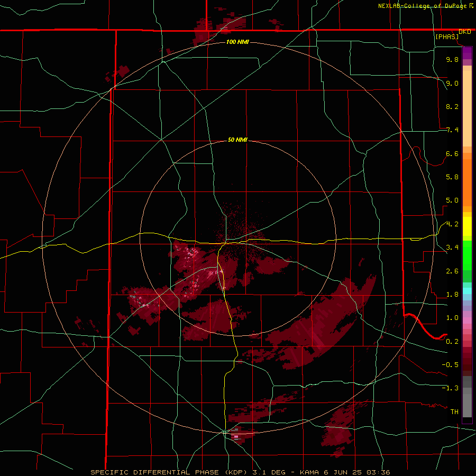
Task: Click the [PHAS] legend heading
Action: 447,36
